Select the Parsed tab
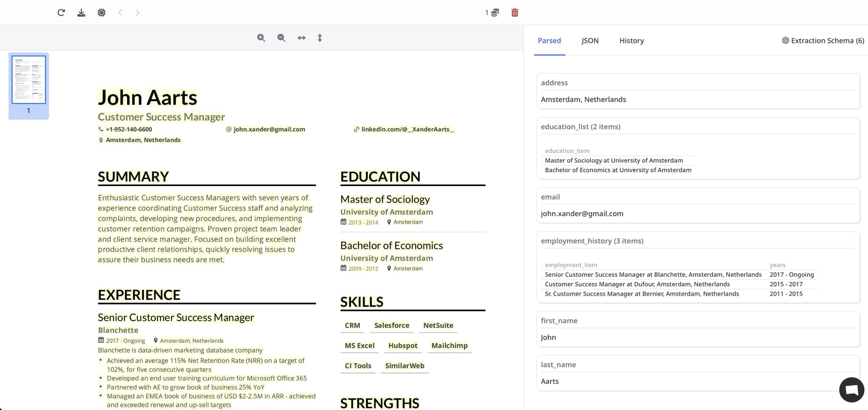868x410 pixels. click(x=549, y=41)
